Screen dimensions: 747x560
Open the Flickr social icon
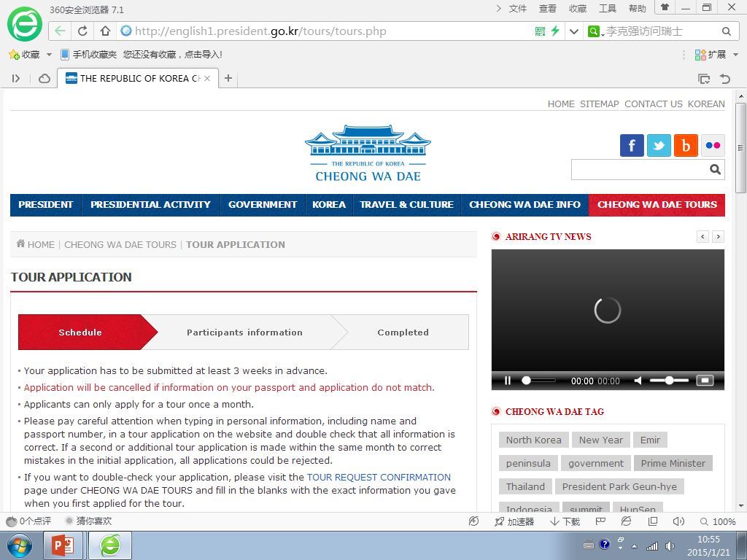(x=713, y=145)
